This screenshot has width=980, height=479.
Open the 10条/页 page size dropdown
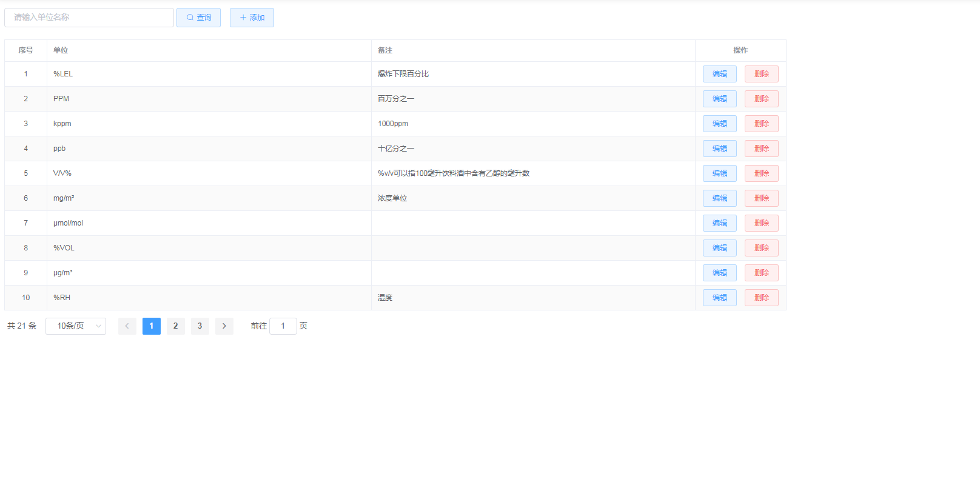[76, 326]
